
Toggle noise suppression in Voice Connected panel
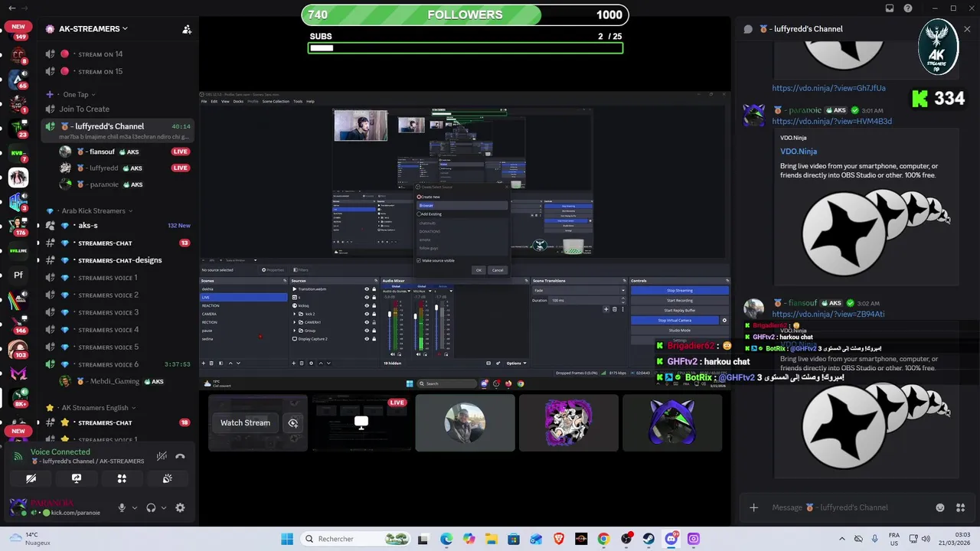click(x=162, y=456)
